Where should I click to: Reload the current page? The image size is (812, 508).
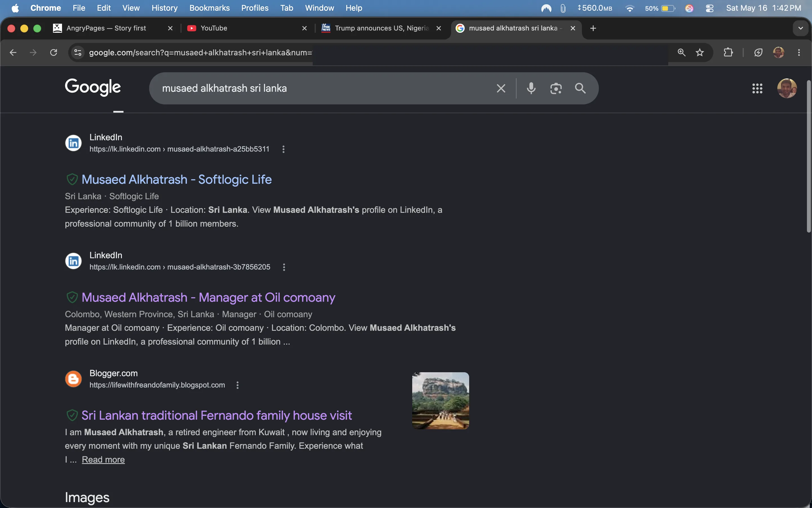(54, 52)
